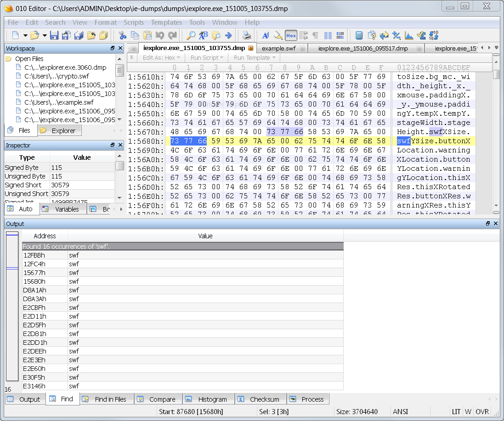
Task: Open the Histogram chart icon
Action: click(x=409, y=35)
